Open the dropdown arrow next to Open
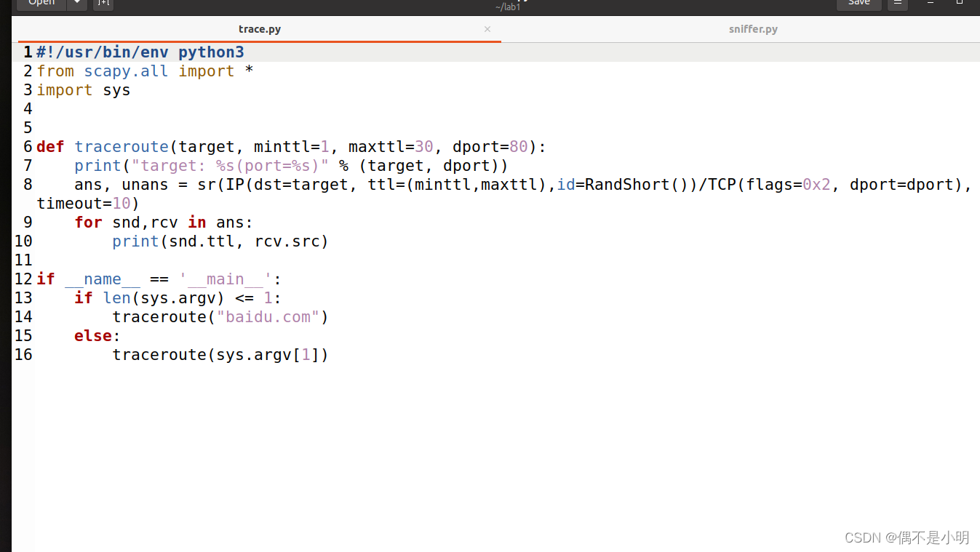980x552 pixels. [x=76, y=4]
